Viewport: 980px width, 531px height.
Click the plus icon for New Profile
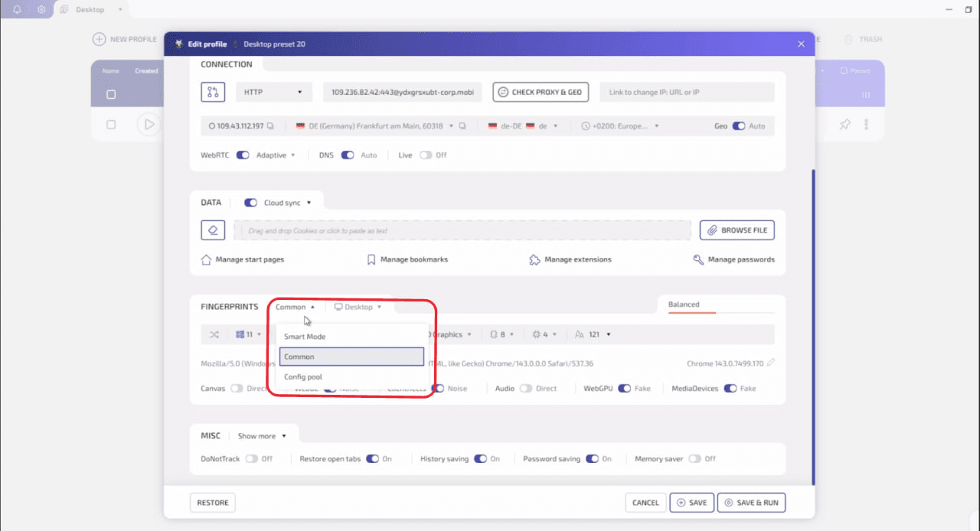pyautogui.click(x=99, y=39)
